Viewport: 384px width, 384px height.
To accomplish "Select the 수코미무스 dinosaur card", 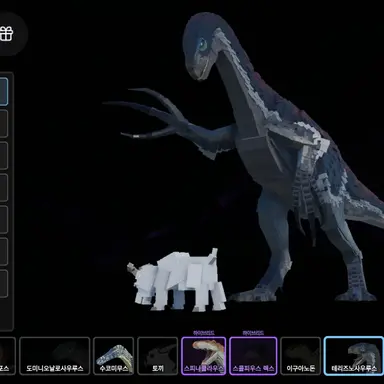I will (x=114, y=356).
